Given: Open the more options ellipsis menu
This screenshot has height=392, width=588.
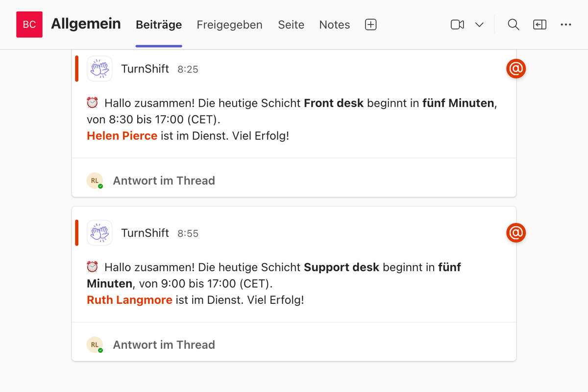Looking at the screenshot, I should tap(566, 24).
